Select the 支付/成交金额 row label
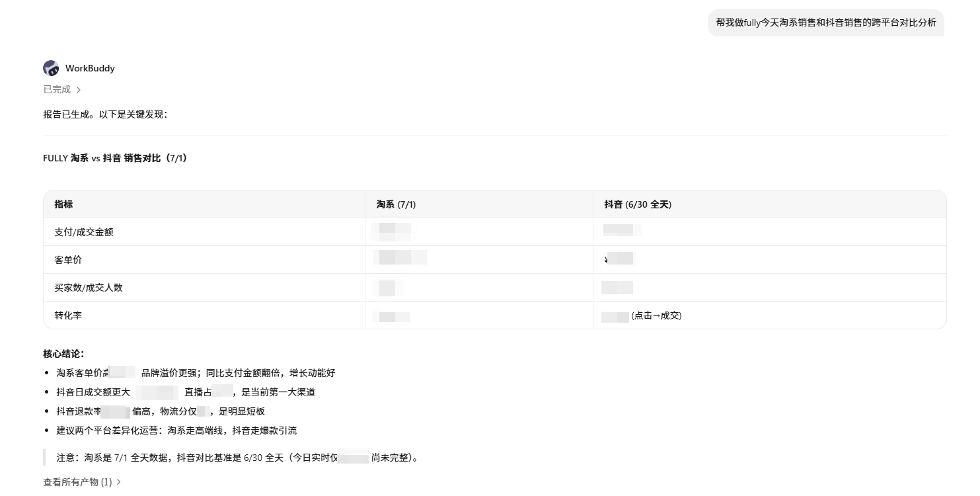The height and width of the screenshot is (496, 980). (x=84, y=232)
